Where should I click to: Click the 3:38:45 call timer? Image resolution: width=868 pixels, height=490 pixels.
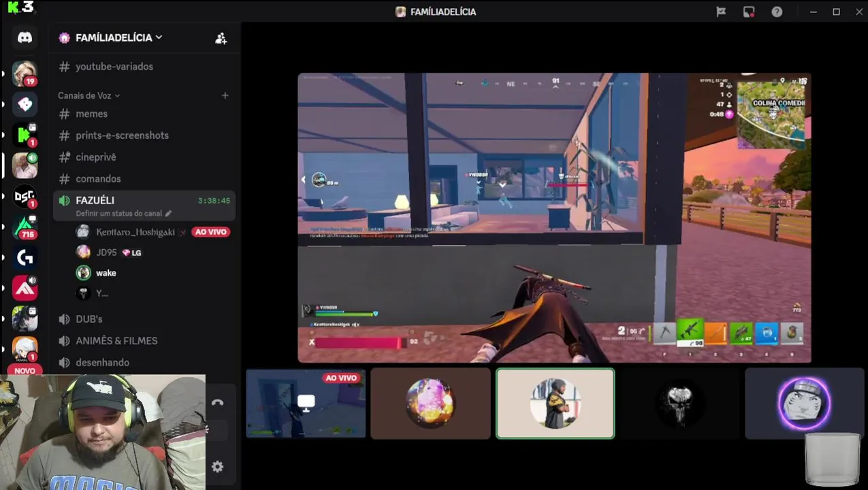pyautogui.click(x=214, y=201)
